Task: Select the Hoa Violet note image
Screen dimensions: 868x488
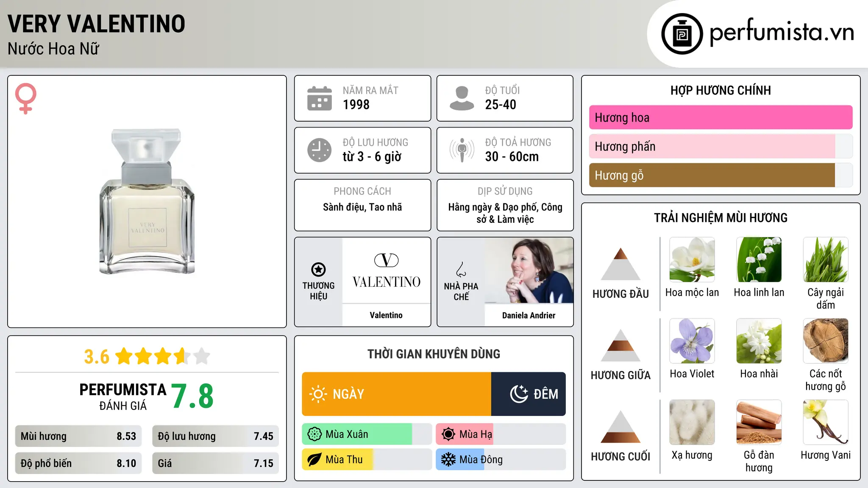Action: (692, 341)
